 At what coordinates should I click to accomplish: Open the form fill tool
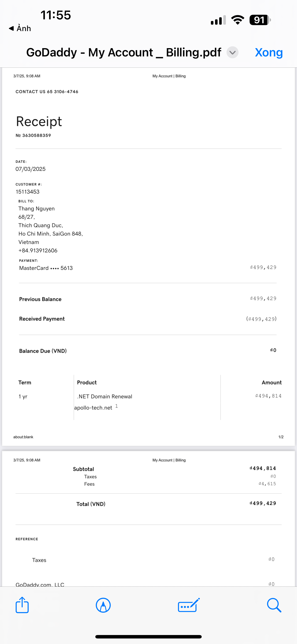point(189,605)
